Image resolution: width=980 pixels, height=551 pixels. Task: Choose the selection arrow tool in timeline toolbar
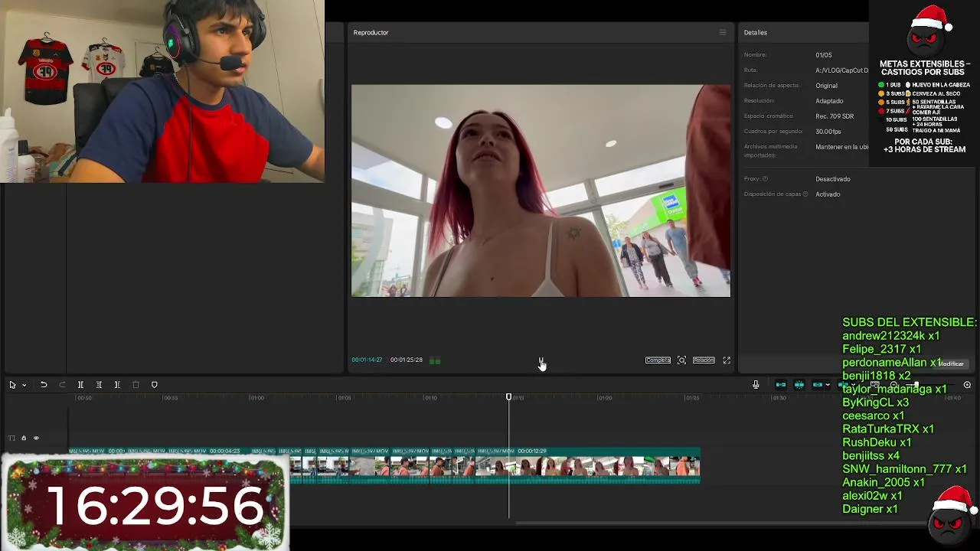coord(12,385)
